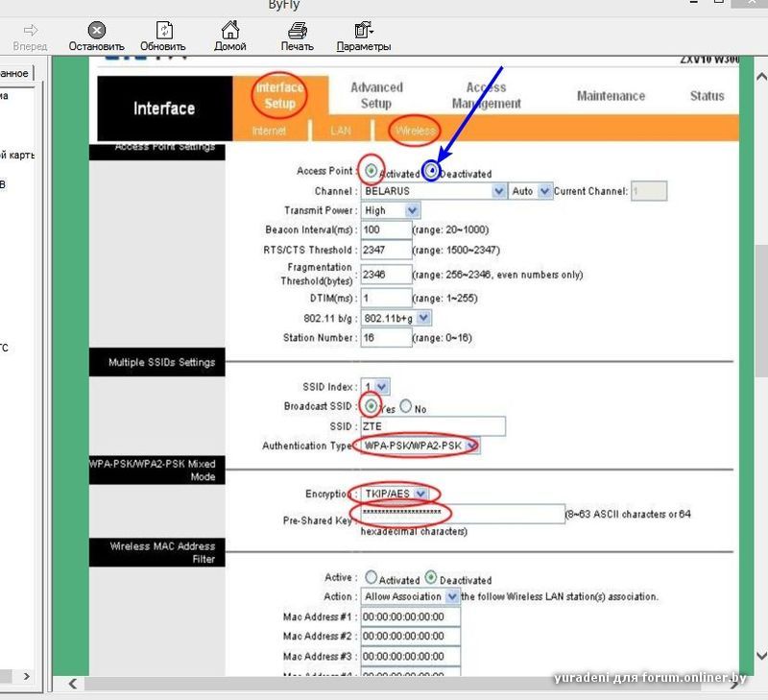Switch to the Status tab
The image size is (768, 700).
(707, 95)
